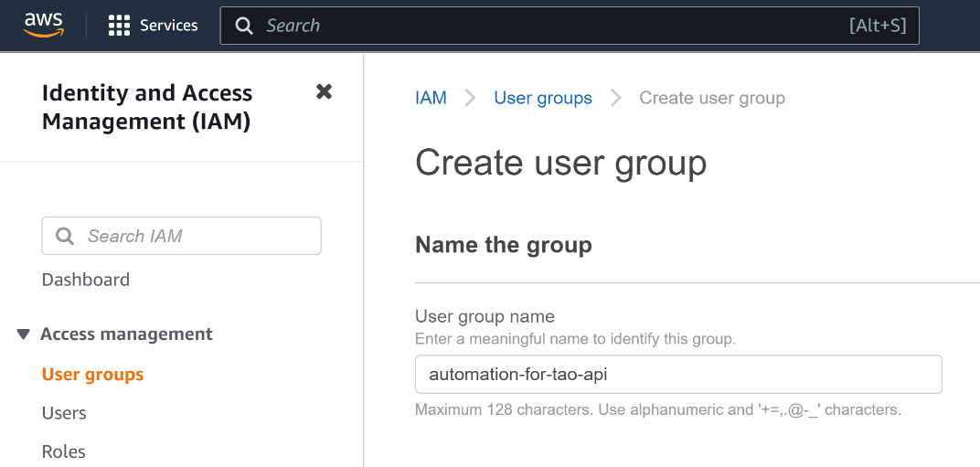The width and height of the screenshot is (980, 467).
Task: Go to Roles in the sidebar
Action: 64,451
